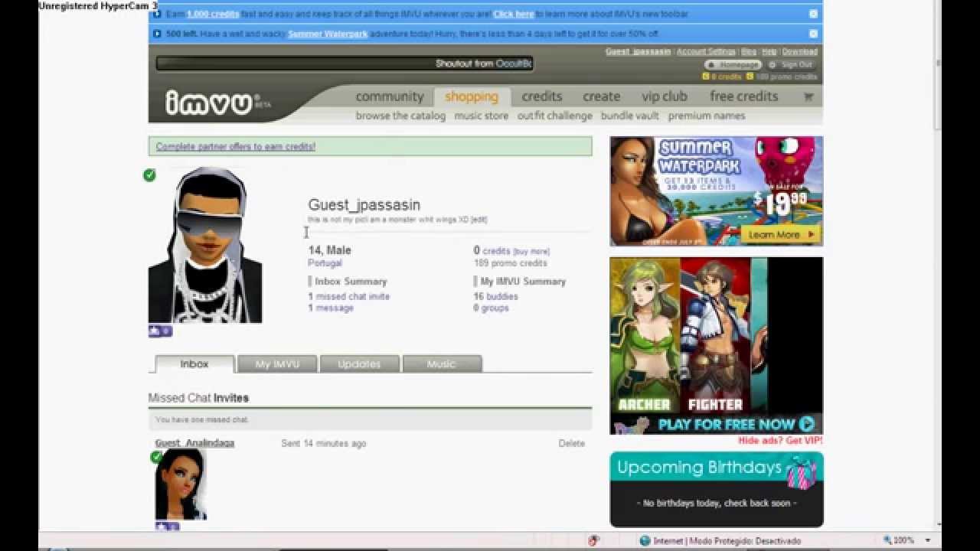980x551 pixels.
Task: Switch to the My IMVU tab
Action: [277, 364]
